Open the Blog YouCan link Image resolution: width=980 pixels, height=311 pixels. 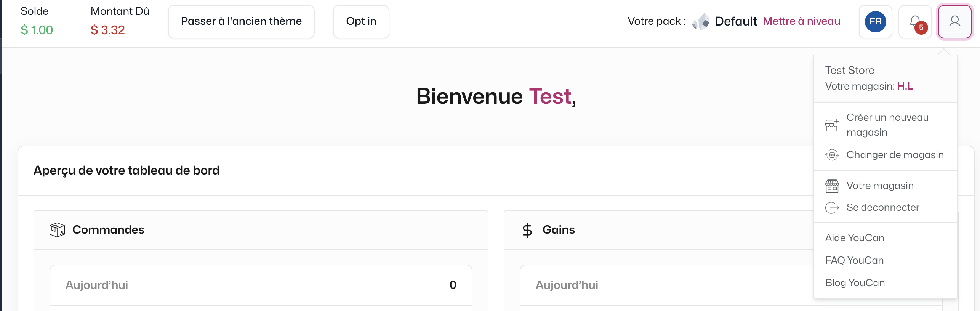855,283
